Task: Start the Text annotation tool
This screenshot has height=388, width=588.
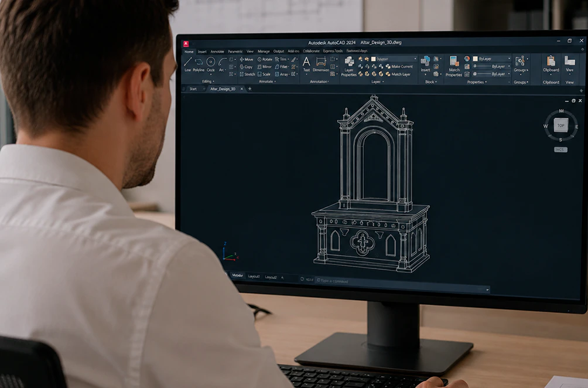Action: click(306, 64)
